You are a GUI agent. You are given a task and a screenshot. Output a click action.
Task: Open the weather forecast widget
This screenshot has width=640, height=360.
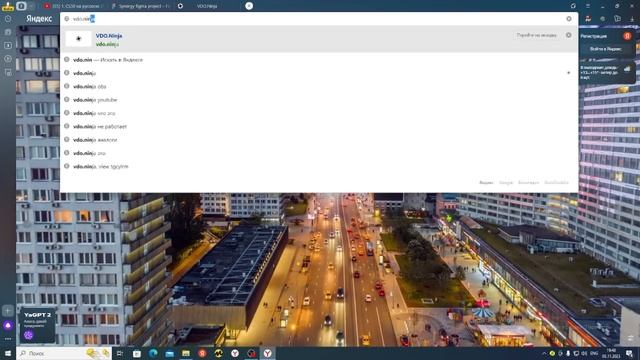pos(606,72)
